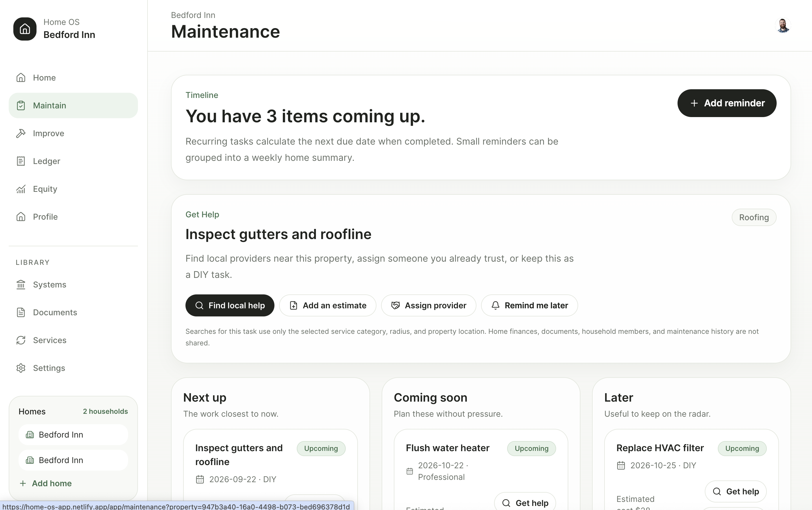Click the 'Timeline' section label

[202, 95]
